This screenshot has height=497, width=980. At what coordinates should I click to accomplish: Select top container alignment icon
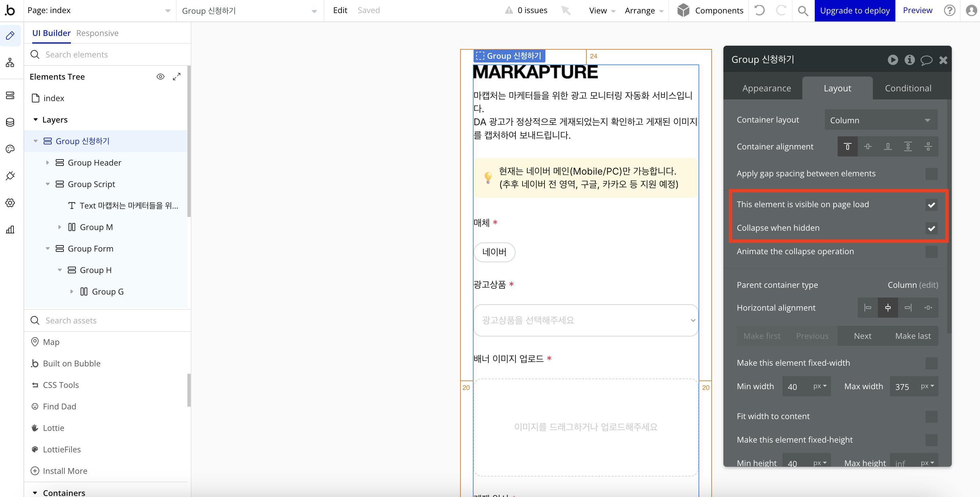[847, 146]
